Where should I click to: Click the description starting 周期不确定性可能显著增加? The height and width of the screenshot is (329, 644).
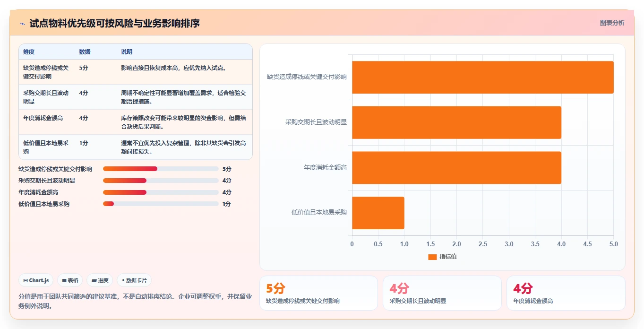(x=183, y=97)
